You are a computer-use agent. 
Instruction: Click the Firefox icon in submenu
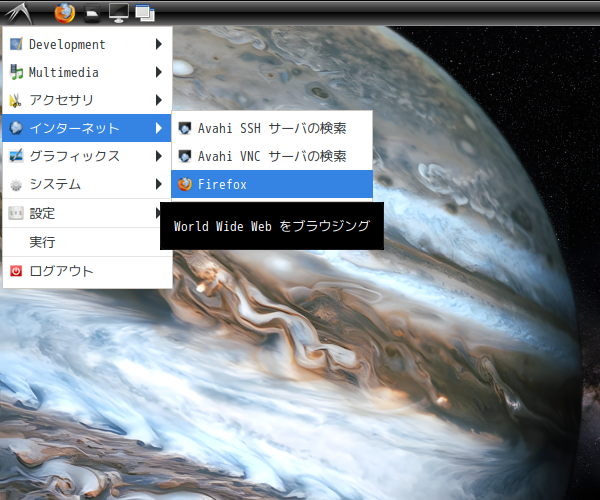pyautogui.click(x=185, y=184)
